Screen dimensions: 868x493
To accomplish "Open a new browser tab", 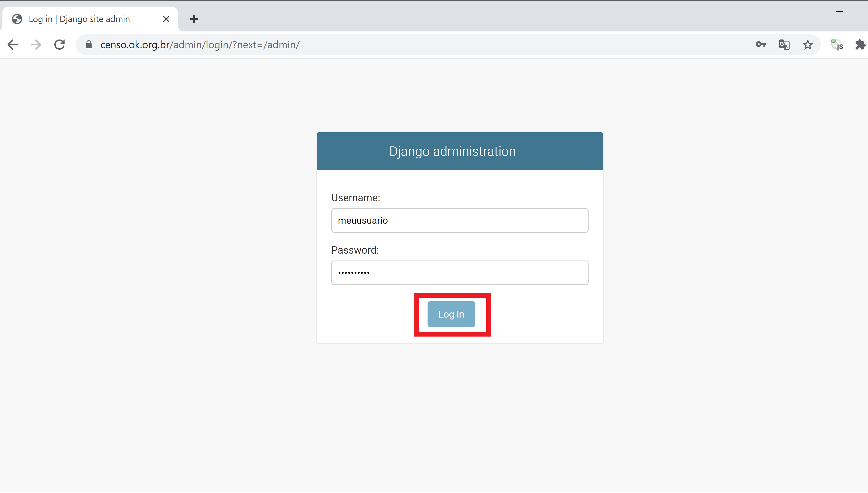I will 194,19.
